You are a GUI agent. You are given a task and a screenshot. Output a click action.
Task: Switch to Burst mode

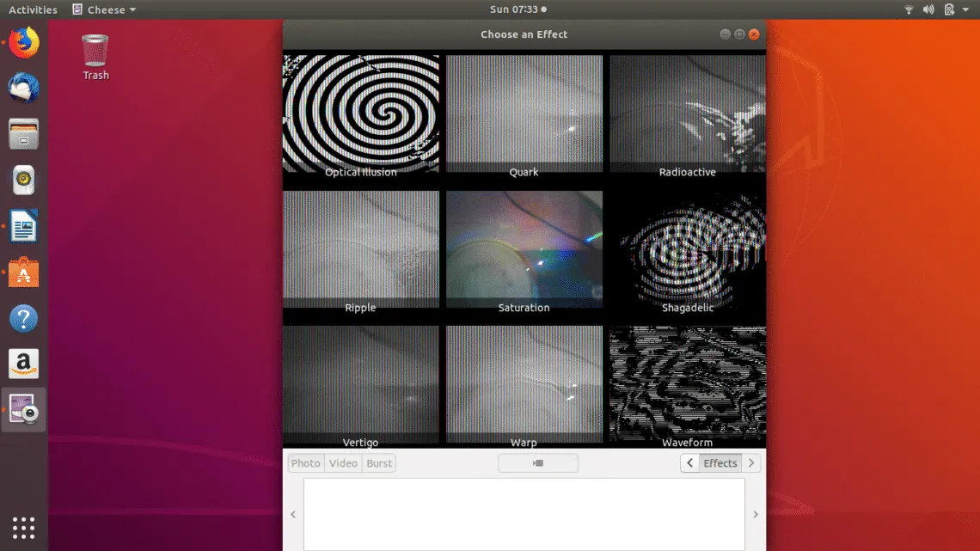379,463
